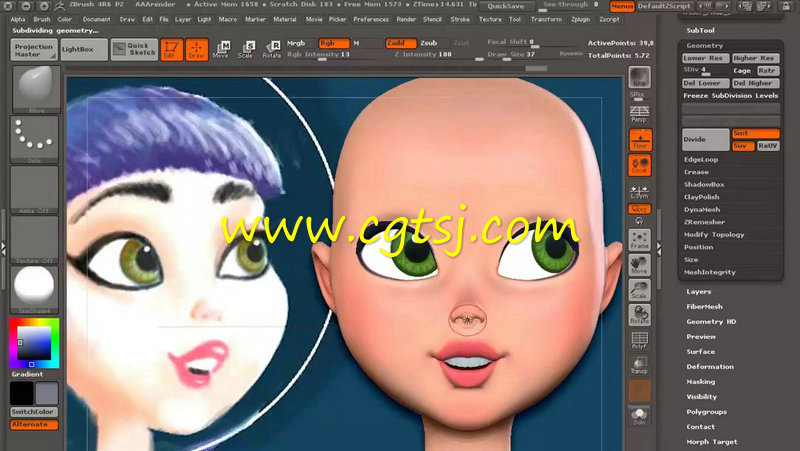Select the black secondary color swatch

point(21,393)
